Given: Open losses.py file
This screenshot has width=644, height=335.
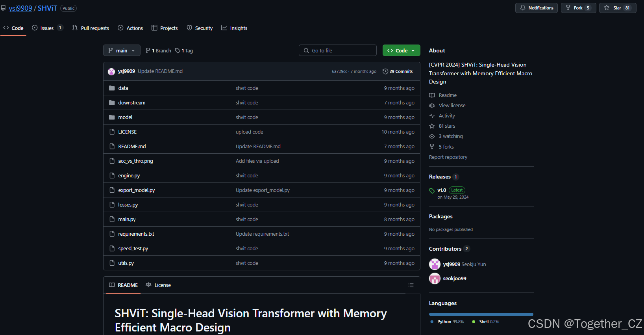Looking at the screenshot, I should [128, 205].
